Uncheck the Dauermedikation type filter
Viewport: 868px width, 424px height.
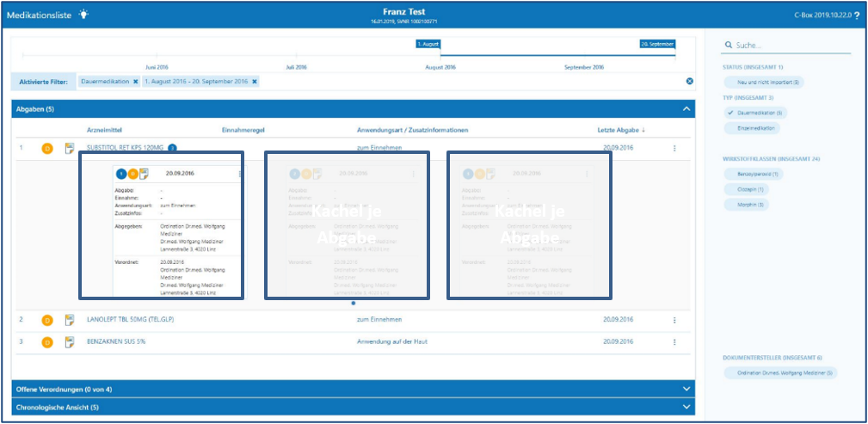(755, 113)
